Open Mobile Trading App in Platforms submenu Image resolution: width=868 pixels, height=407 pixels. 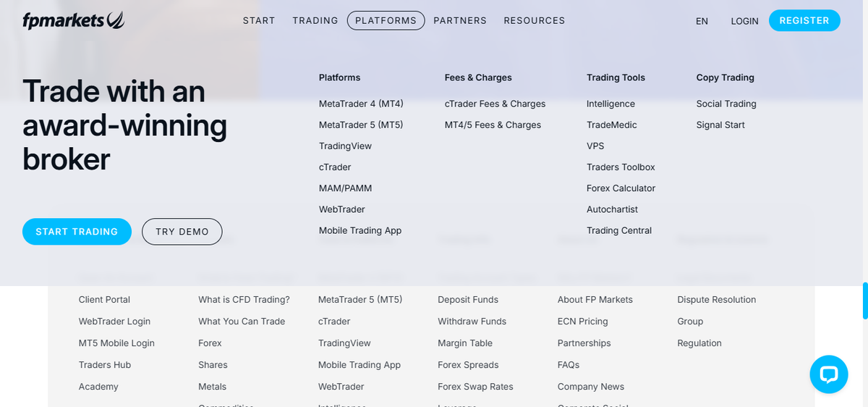point(360,230)
